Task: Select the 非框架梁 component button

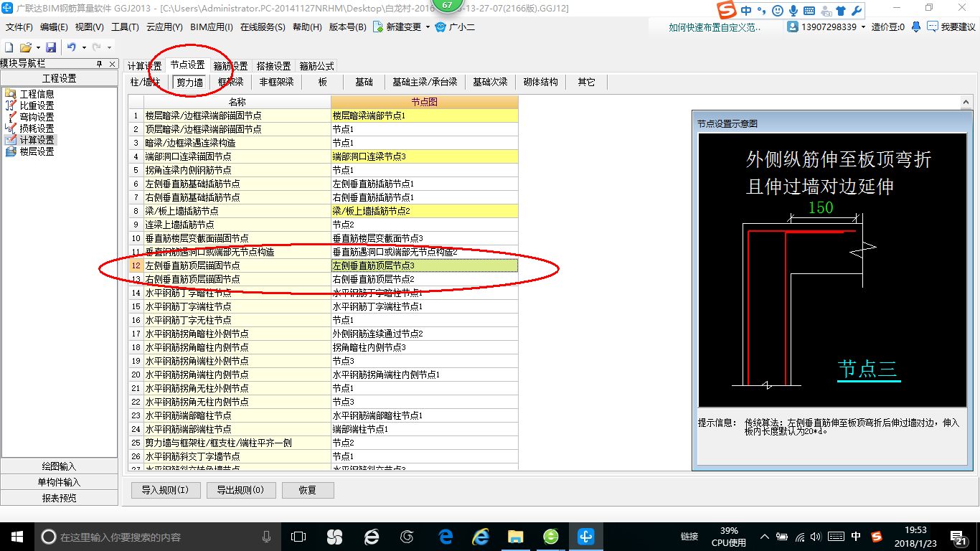Action: click(x=276, y=82)
